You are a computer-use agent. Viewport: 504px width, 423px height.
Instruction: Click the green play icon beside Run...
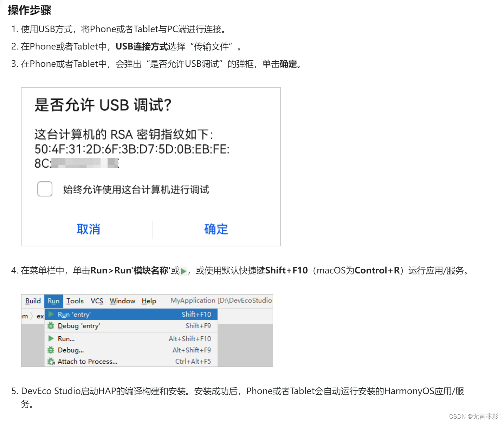pos(51,338)
